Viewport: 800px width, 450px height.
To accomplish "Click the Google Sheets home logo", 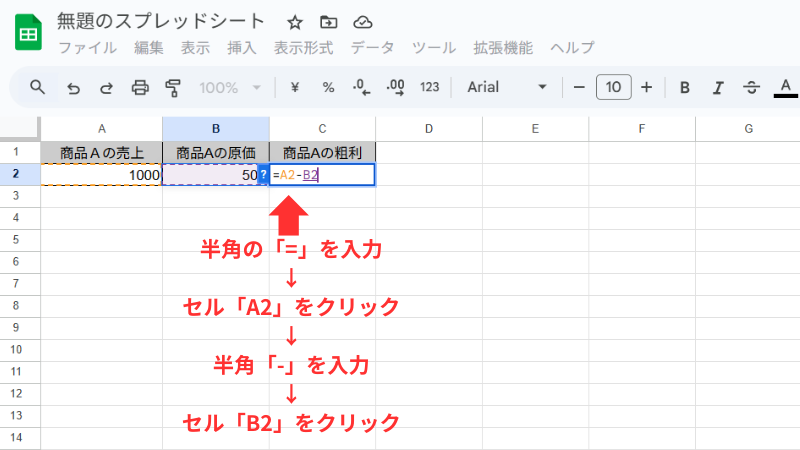I will pyautogui.click(x=28, y=33).
